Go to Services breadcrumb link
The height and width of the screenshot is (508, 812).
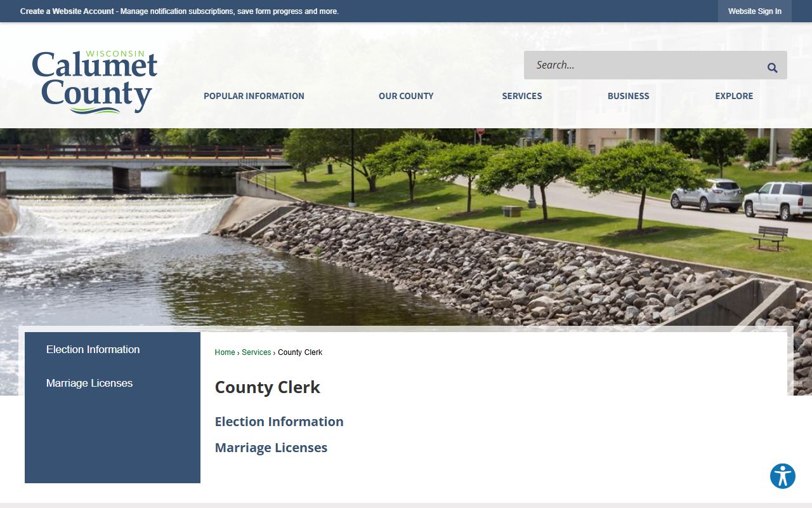coord(256,352)
